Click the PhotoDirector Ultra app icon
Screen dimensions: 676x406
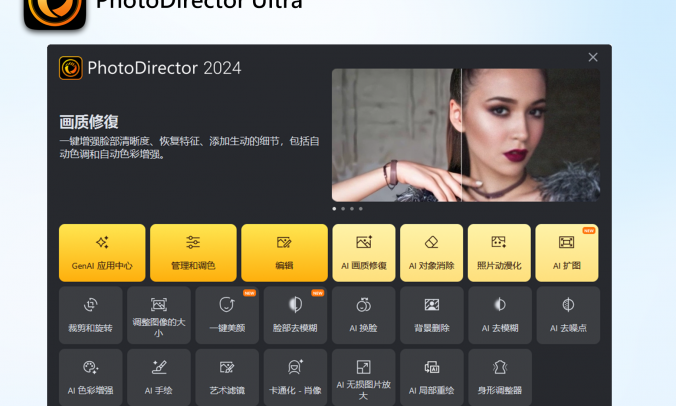pos(55,13)
